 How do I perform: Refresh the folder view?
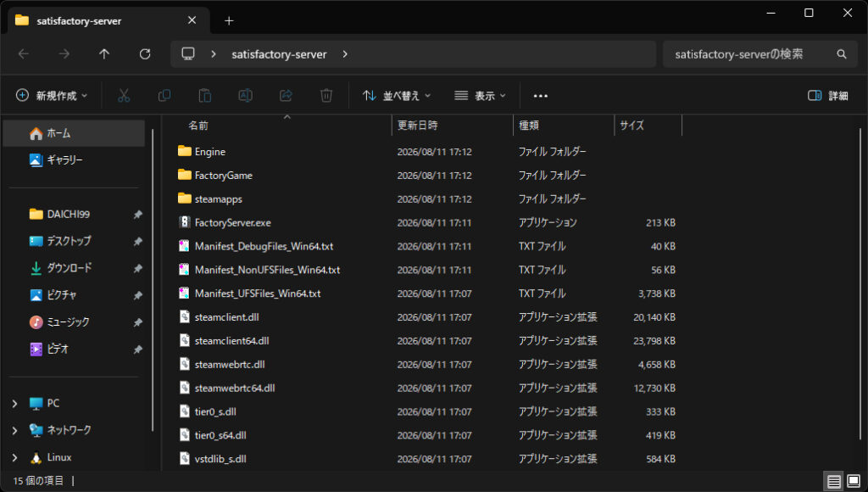(x=145, y=53)
